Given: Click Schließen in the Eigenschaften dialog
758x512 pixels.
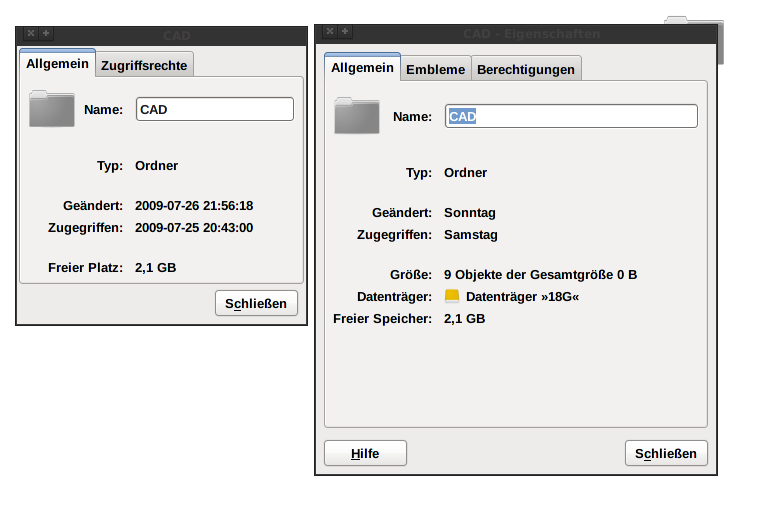Looking at the screenshot, I should pyautogui.click(x=666, y=453).
